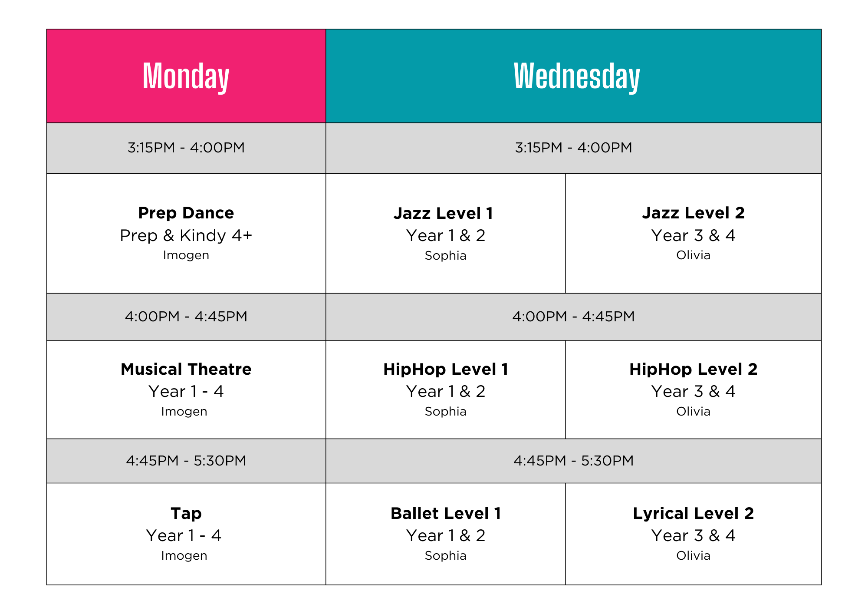Open the Jazz Level 2 class
Screen dimensions: 868x614
pos(693,213)
